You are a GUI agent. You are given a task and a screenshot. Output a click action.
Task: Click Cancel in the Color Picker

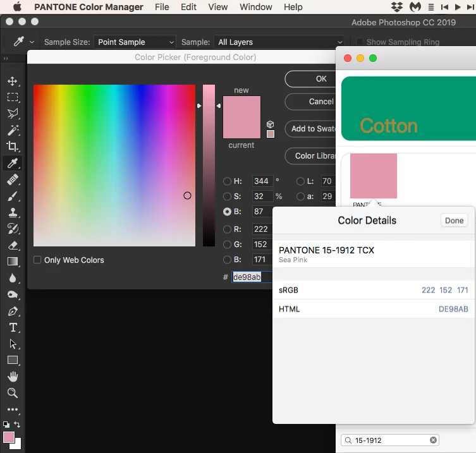coord(310,102)
